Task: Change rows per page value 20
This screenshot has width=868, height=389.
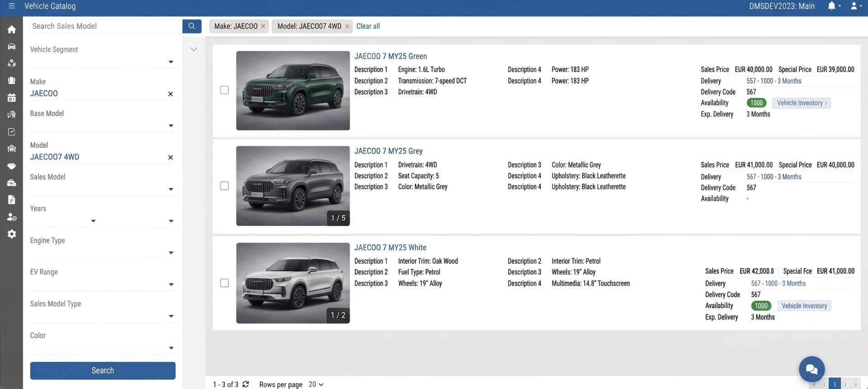Action: pyautogui.click(x=316, y=384)
